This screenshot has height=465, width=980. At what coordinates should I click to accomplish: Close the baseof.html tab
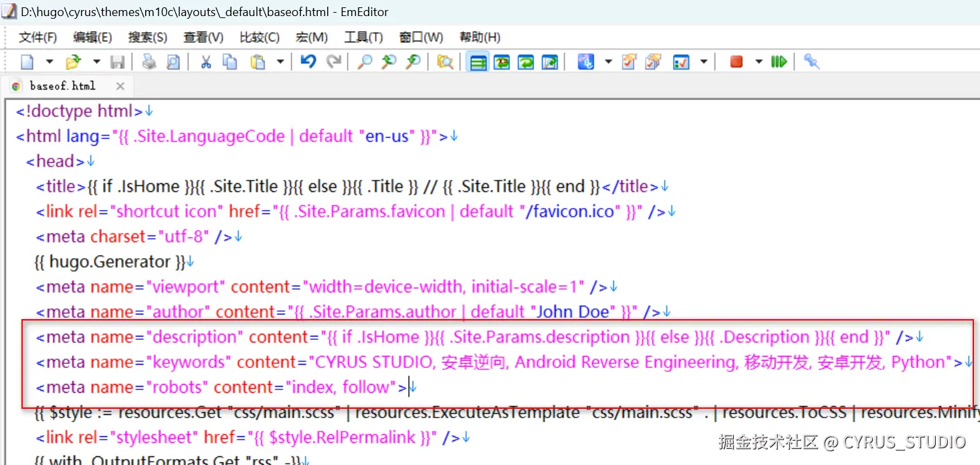120,86
